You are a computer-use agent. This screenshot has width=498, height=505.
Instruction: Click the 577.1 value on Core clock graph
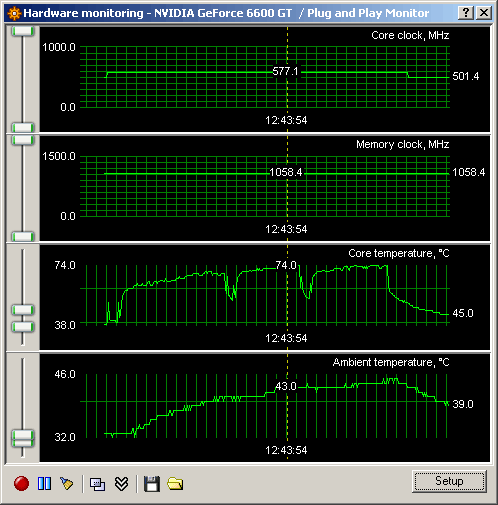coord(285,71)
